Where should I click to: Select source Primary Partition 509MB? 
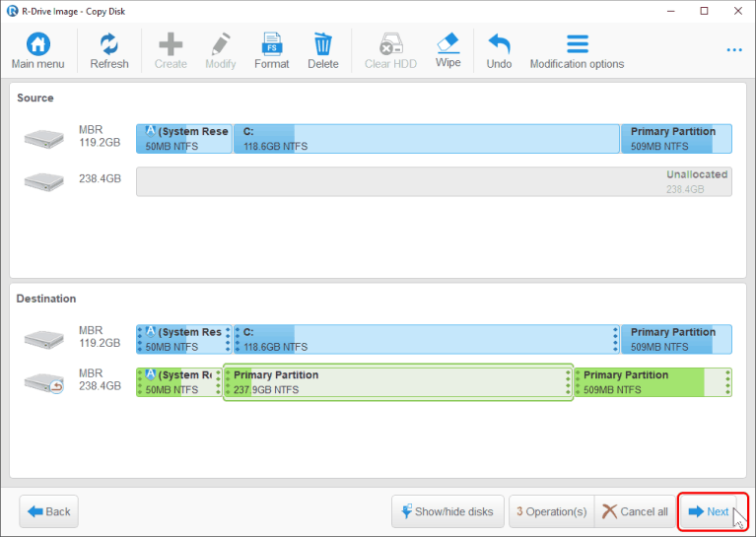click(676, 139)
